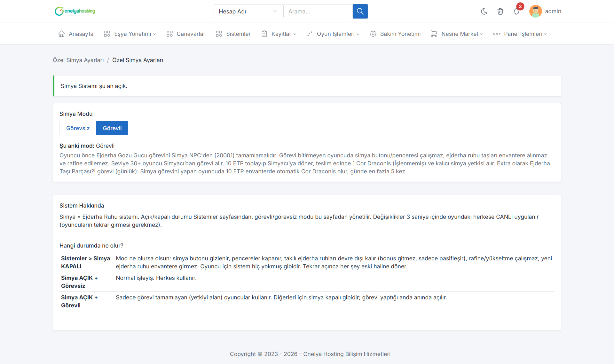Screen dimensions: 614x364
Task: Expand the Panel İşlemleri menu
Action: point(520,34)
